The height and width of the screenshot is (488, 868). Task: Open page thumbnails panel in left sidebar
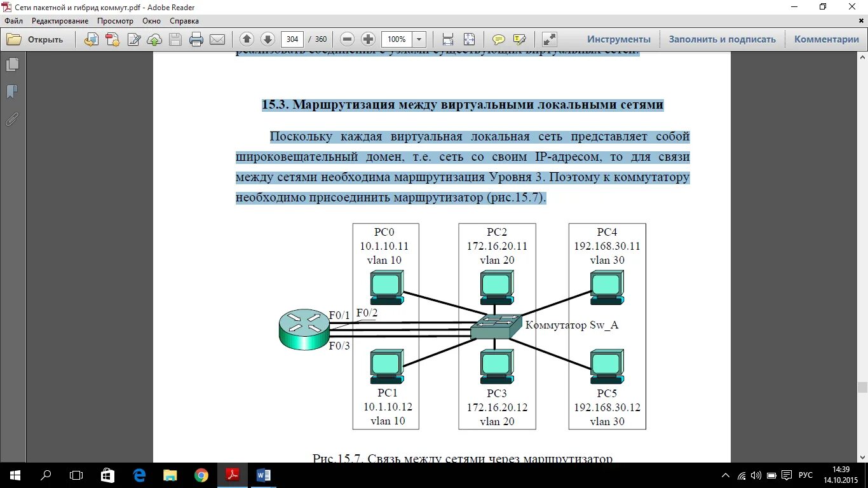pyautogui.click(x=12, y=65)
